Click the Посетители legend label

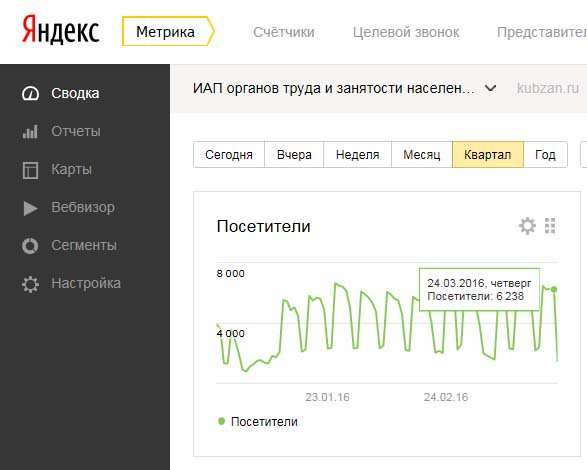pyautogui.click(x=264, y=422)
